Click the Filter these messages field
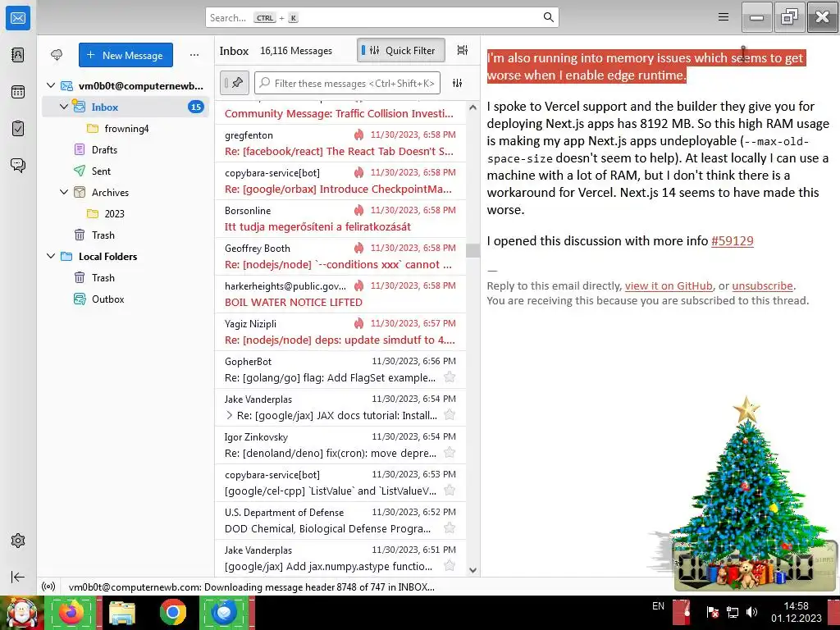This screenshot has width=840, height=630. click(x=347, y=83)
